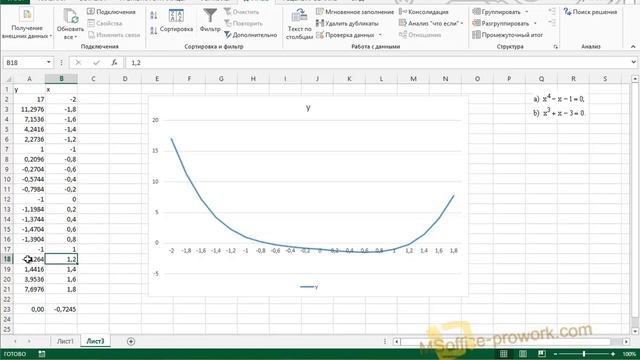Expand the Проверка данных dropdown arrow
The image size is (640, 360).
click(x=380, y=35)
